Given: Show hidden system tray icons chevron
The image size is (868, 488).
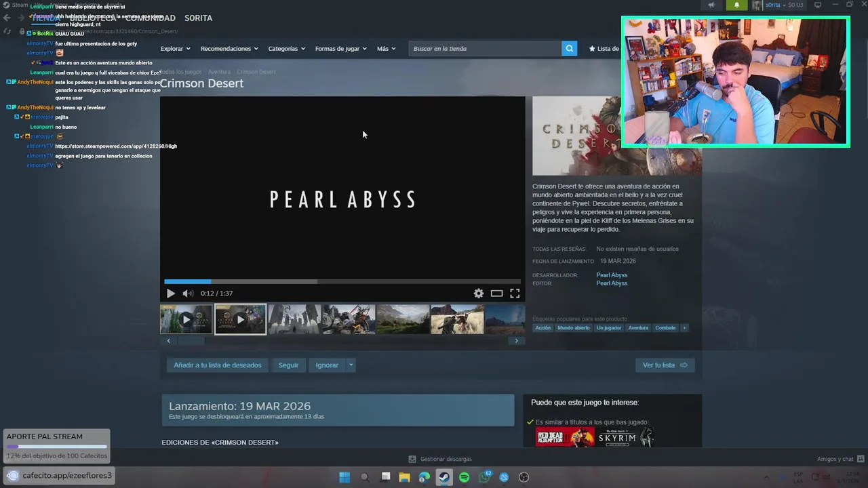Looking at the screenshot, I should [x=766, y=477].
